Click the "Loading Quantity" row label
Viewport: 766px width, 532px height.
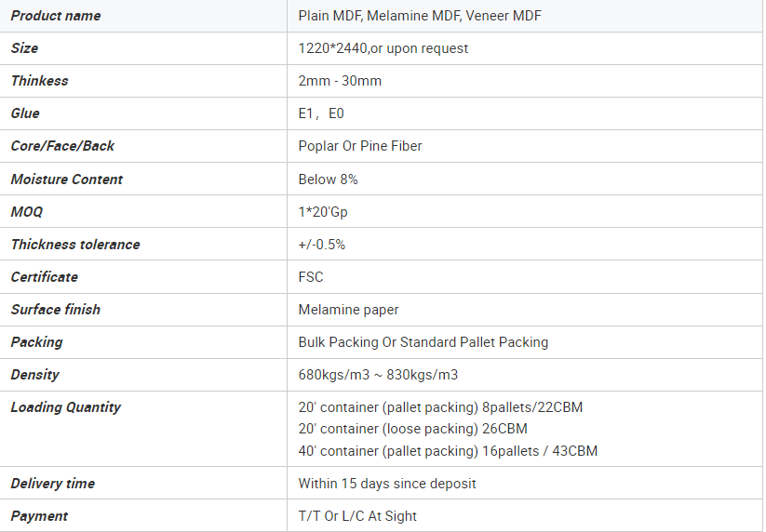coord(66,407)
